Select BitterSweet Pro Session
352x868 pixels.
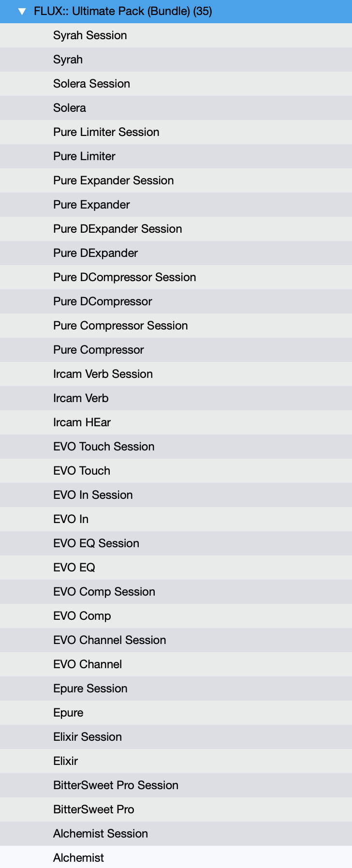pyautogui.click(x=116, y=785)
